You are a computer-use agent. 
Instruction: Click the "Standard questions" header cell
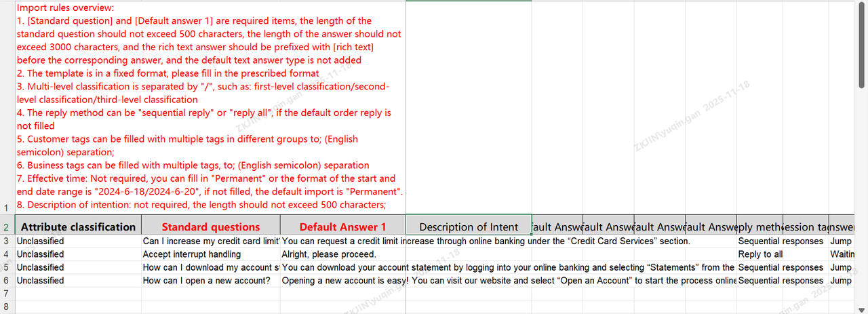(210, 227)
